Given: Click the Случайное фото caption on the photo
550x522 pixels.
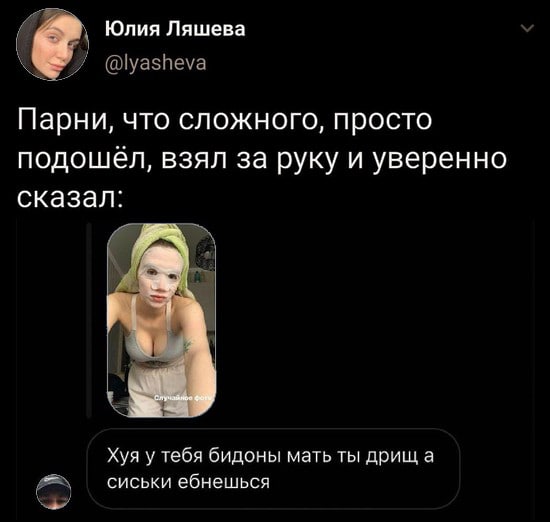Looking at the screenshot, I should tap(184, 399).
